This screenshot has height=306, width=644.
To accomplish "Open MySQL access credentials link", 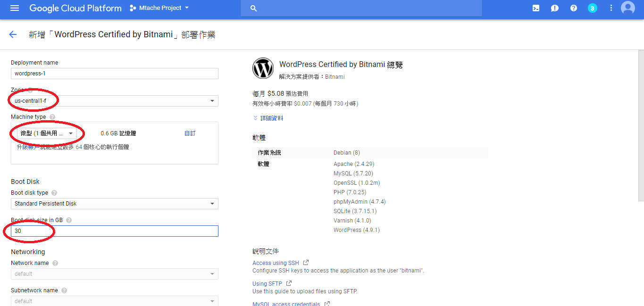I will point(286,304).
